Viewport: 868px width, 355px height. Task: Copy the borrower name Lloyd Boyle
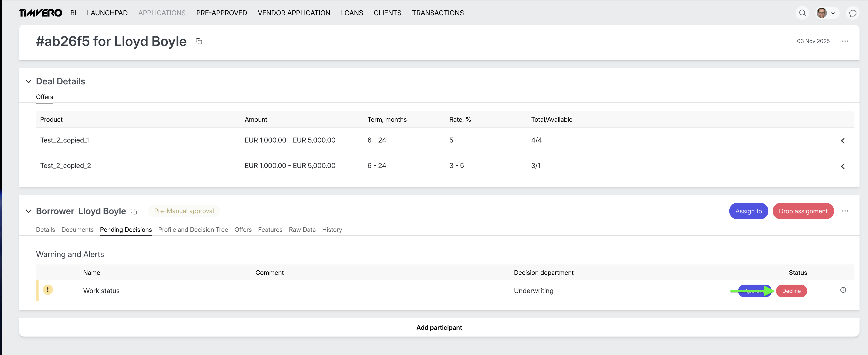(x=134, y=211)
